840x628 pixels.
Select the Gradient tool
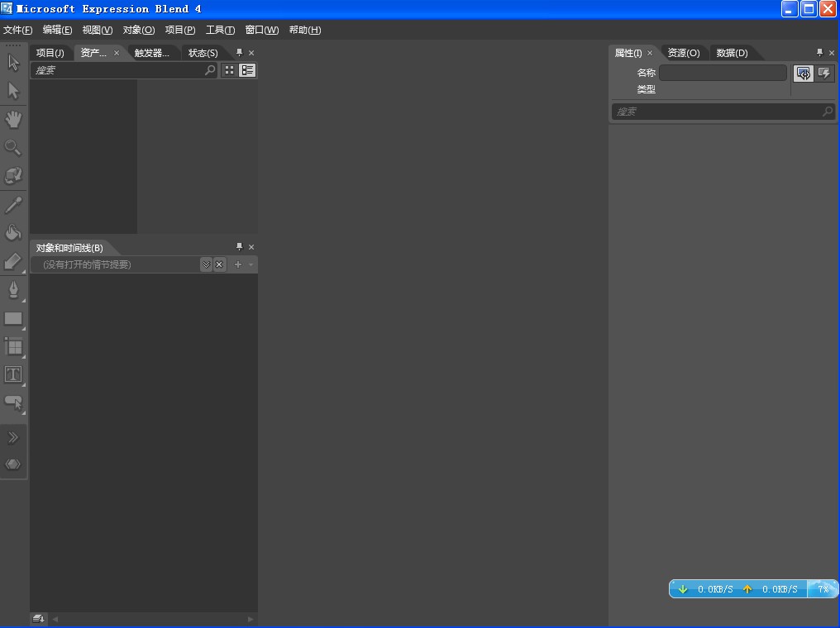[x=13, y=261]
